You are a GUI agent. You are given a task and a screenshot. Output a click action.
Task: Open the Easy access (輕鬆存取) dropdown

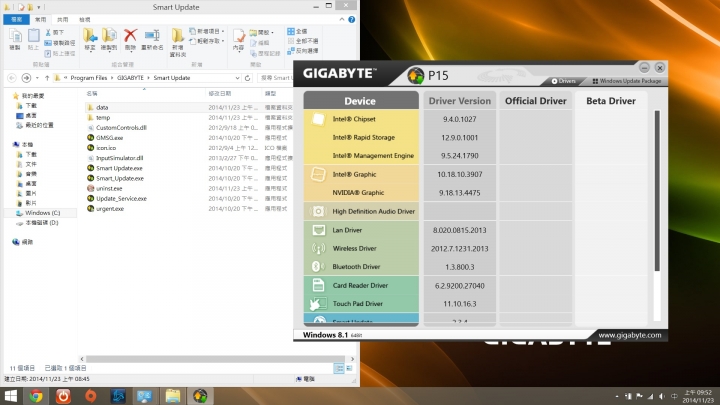(223, 41)
